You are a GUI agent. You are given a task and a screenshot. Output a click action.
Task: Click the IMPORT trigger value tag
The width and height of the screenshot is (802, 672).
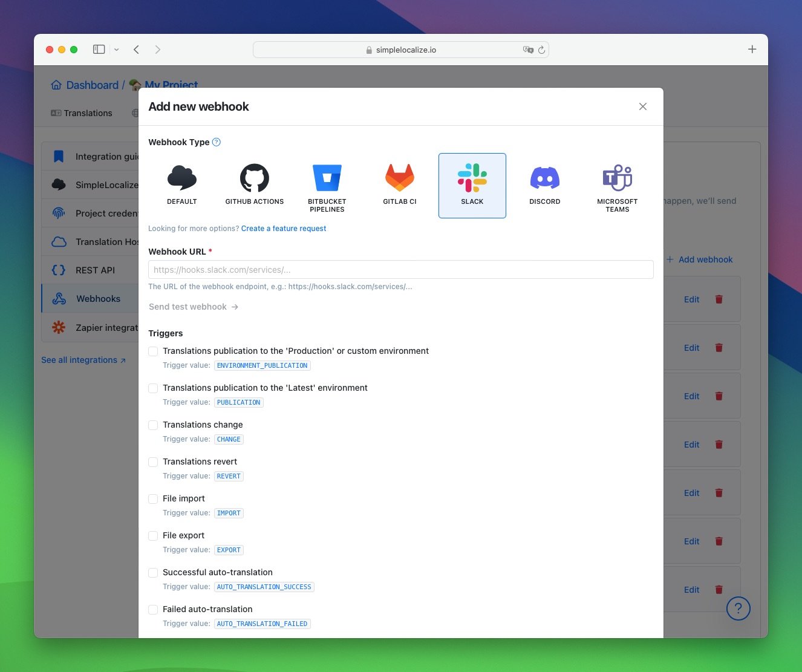coord(229,513)
